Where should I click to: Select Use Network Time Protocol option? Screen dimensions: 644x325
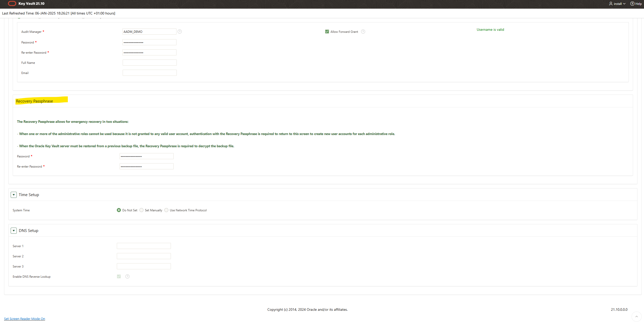click(x=166, y=210)
